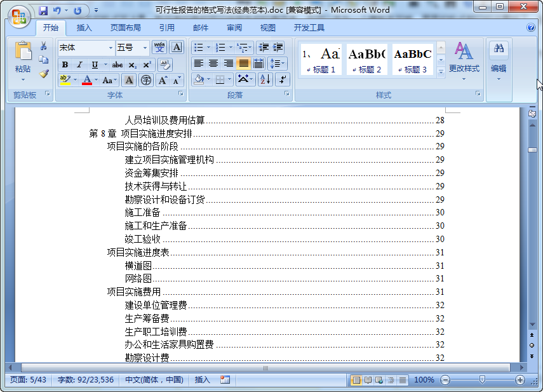Switch to the 审阅 tab
Screen dimensions: 543x392
[234, 28]
